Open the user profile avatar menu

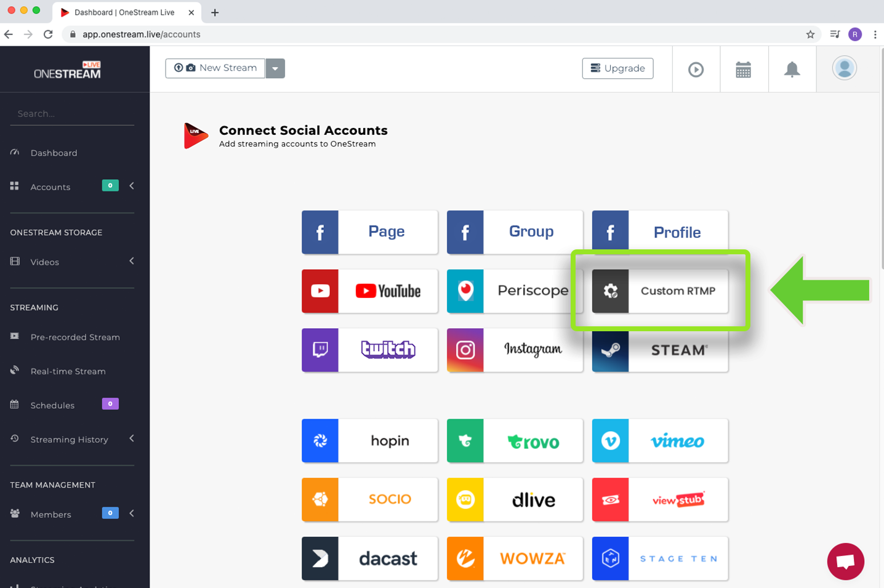click(845, 68)
